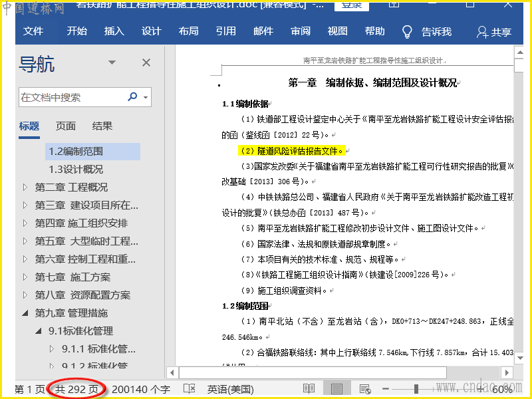Screen dimensions: 532x399
Task: Open the 邮件 ribbon tab
Action: 263,31
